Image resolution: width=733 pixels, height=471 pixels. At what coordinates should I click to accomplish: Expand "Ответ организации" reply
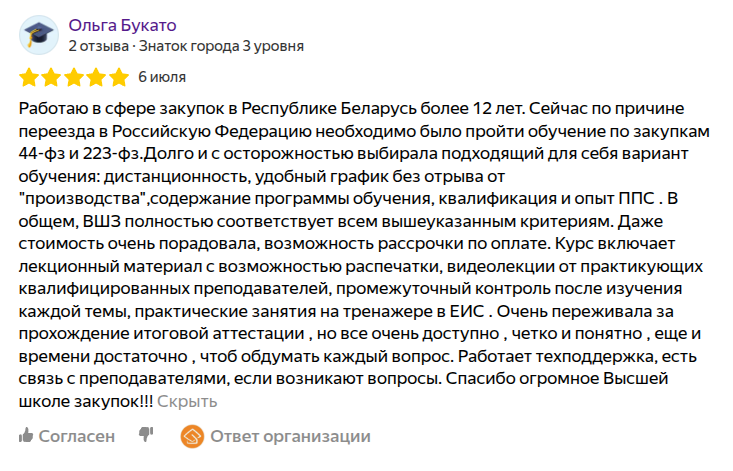(x=290, y=436)
